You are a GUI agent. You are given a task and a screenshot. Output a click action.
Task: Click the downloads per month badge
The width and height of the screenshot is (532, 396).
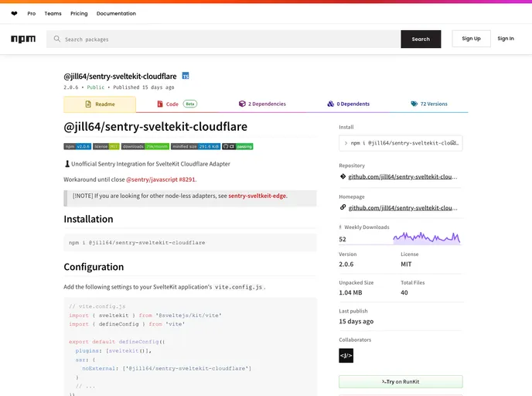(145, 147)
